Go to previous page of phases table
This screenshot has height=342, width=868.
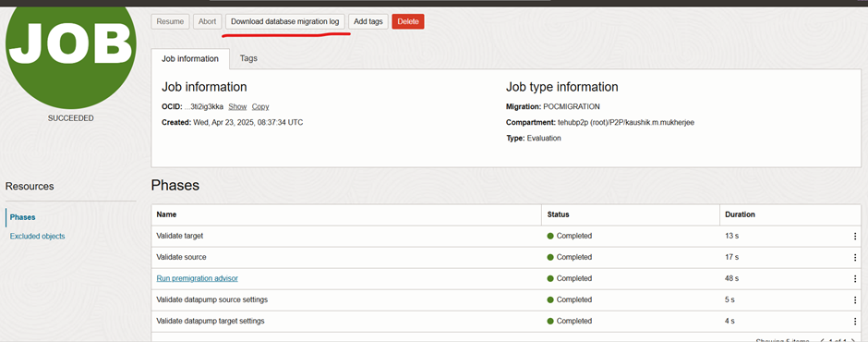pos(822,340)
